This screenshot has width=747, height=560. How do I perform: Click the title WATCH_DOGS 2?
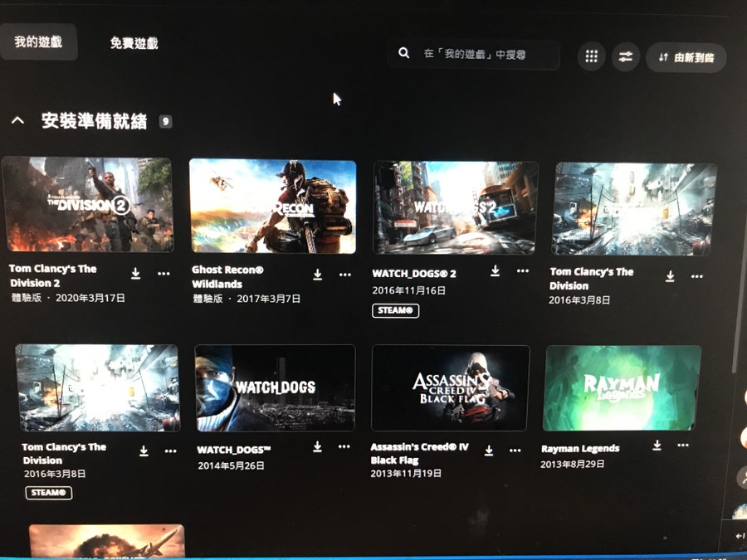point(414,274)
